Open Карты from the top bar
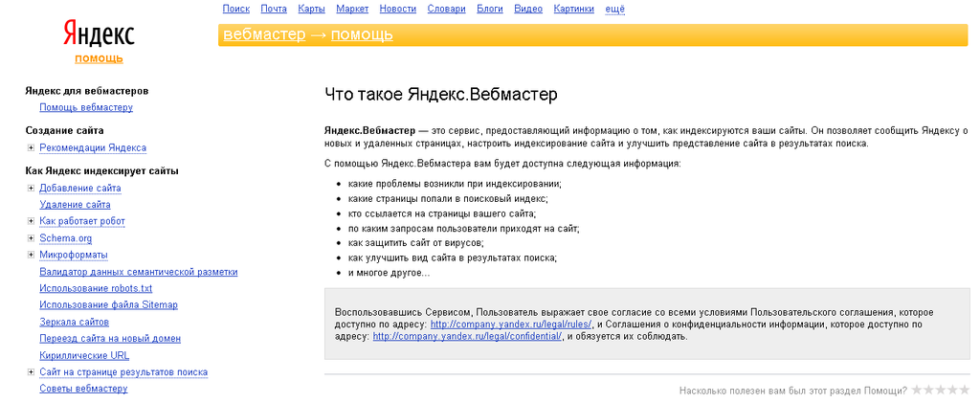The width and height of the screenshot is (980, 403). (311, 9)
